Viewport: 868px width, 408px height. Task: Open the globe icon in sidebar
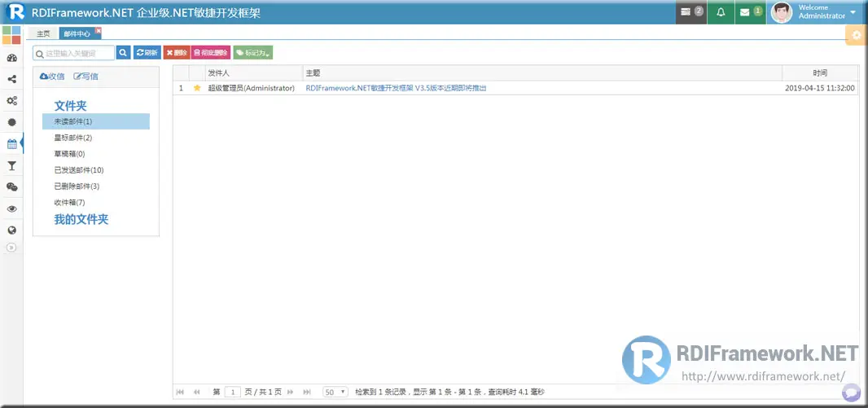11,230
